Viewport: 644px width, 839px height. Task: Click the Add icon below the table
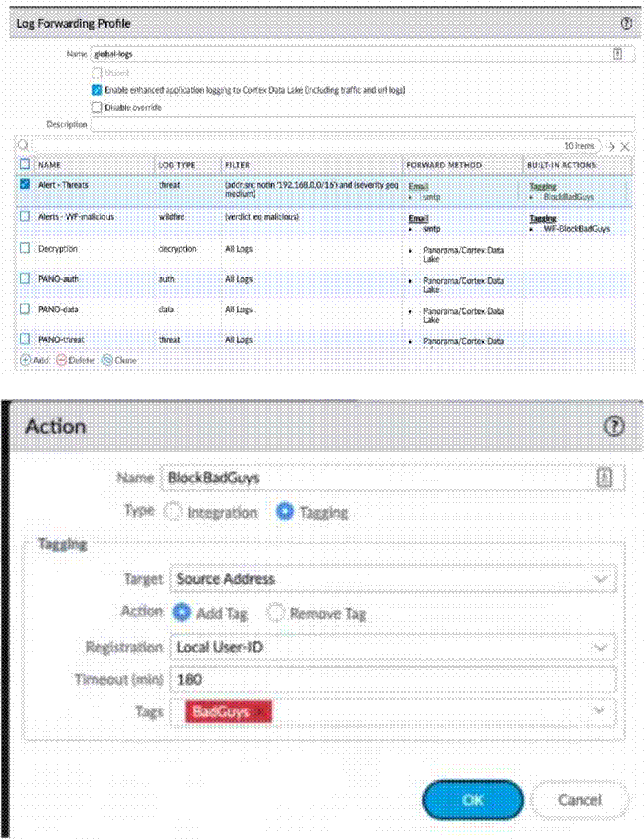(25, 360)
